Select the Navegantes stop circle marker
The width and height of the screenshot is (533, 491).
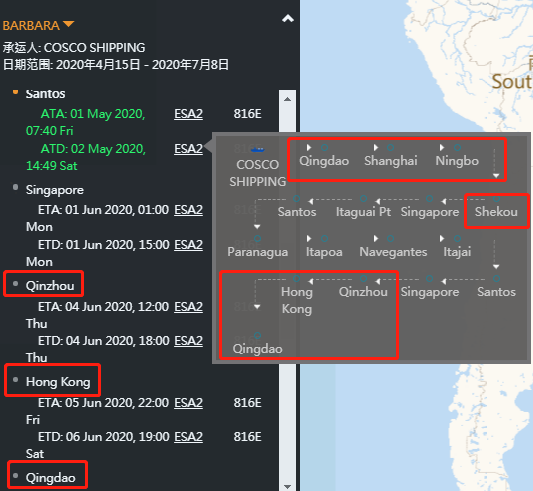390,238
